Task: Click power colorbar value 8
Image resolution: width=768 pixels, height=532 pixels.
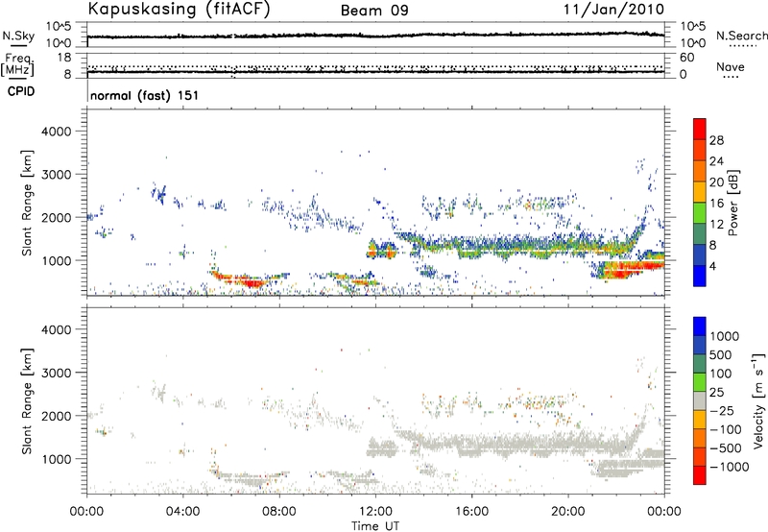Action: (713, 246)
